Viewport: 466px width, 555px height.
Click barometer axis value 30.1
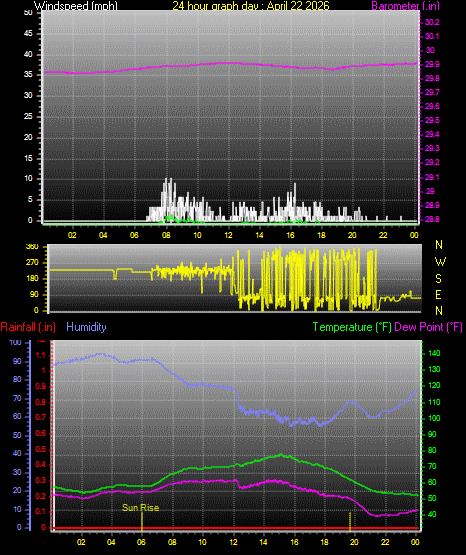click(432, 36)
